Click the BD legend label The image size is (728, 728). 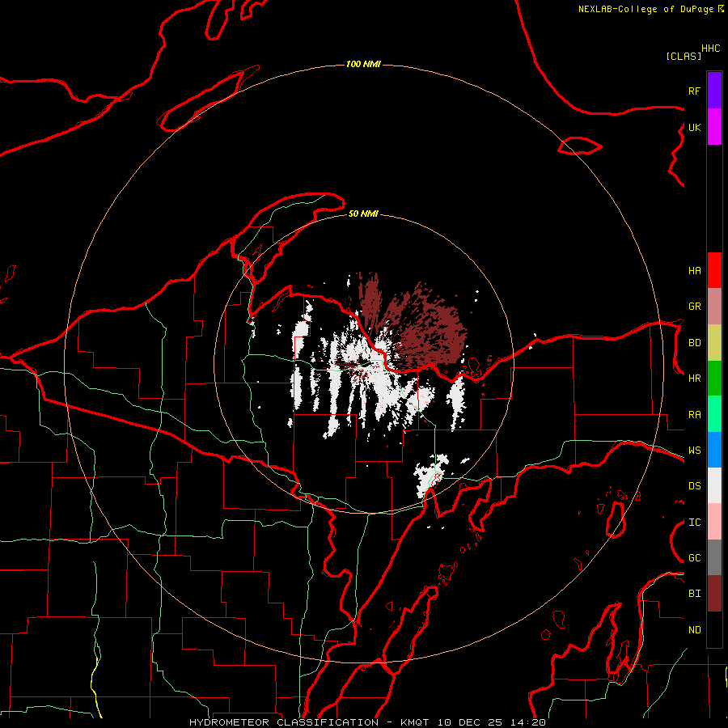pos(694,343)
